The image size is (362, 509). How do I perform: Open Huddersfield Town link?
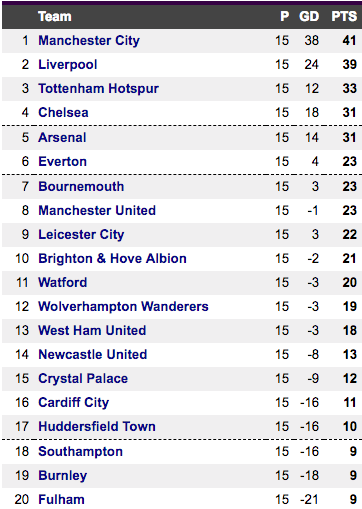(x=97, y=427)
